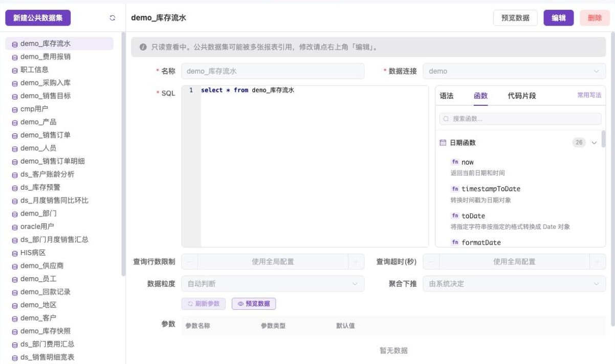Click the calendar icon beside 日期函数
Image resolution: width=615 pixels, height=364 pixels.
tap(443, 143)
